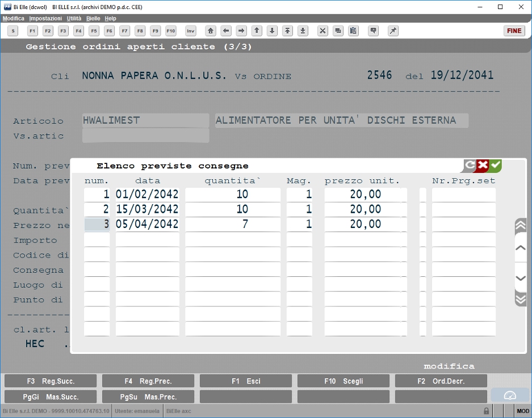Viewport: 532px width, 418px height.
Task: Click the F6 toolbar key
Action: pos(109,31)
